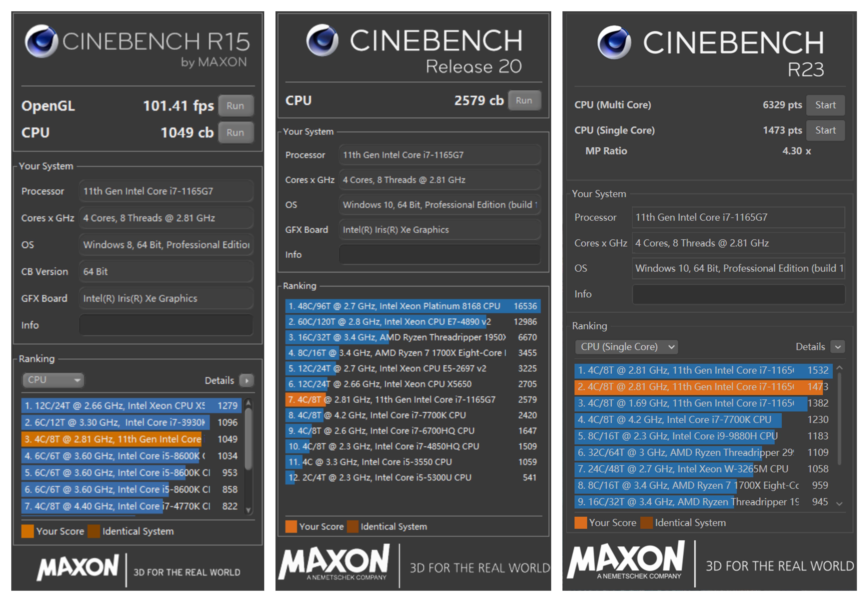868x602 pixels.
Task: Run the R15 CPU benchmark
Action: tap(235, 133)
